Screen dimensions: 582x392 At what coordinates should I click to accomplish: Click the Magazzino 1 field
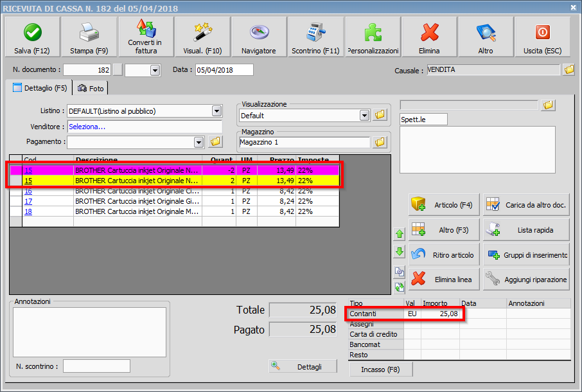click(x=304, y=142)
